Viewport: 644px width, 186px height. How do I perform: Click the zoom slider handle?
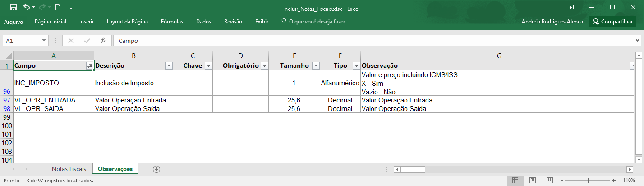tap(589, 181)
